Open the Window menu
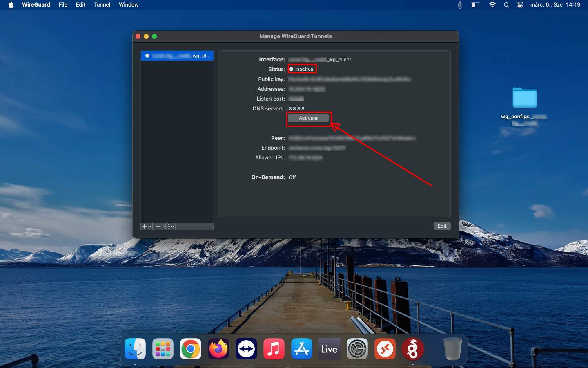The height and width of the screenshot is (368, 588). (129, 5)
